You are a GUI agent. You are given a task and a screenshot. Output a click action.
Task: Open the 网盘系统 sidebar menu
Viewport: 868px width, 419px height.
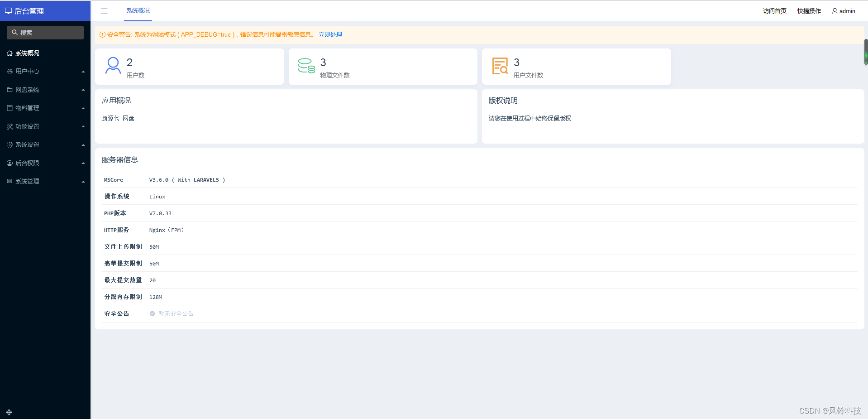tap(45, 90)
